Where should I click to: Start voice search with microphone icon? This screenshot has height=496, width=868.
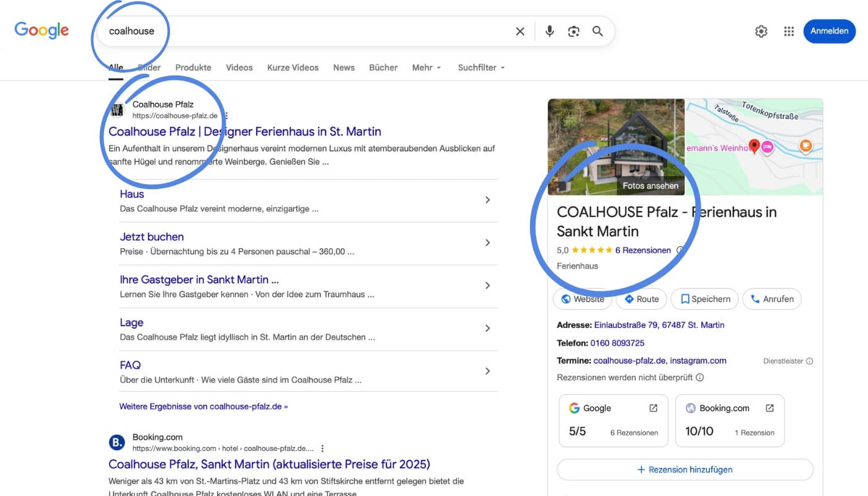pos(549,32)
